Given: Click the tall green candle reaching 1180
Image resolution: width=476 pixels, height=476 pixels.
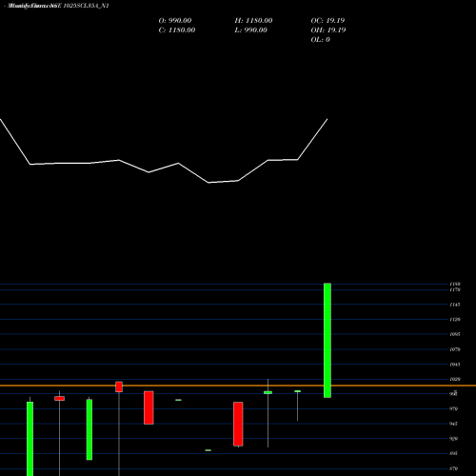Looking at the screenshot, I should pyautogui.click(x=327, y=340).
